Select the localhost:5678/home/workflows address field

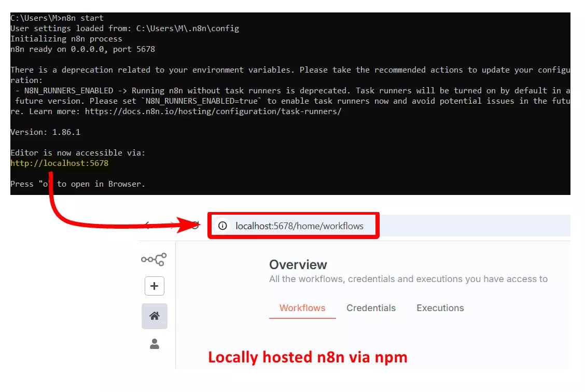[x=300, y=226]
